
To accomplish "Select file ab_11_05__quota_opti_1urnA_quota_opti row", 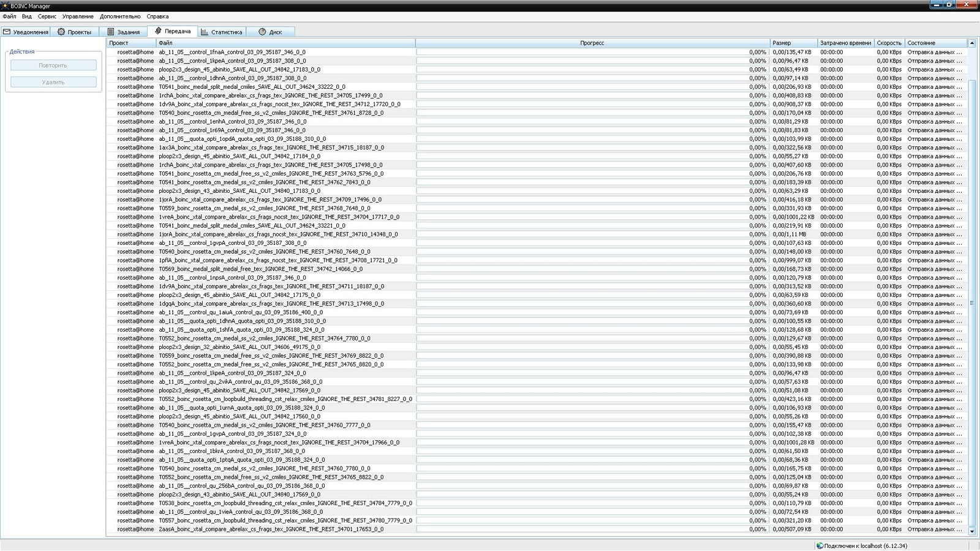I will pos(242,408).
